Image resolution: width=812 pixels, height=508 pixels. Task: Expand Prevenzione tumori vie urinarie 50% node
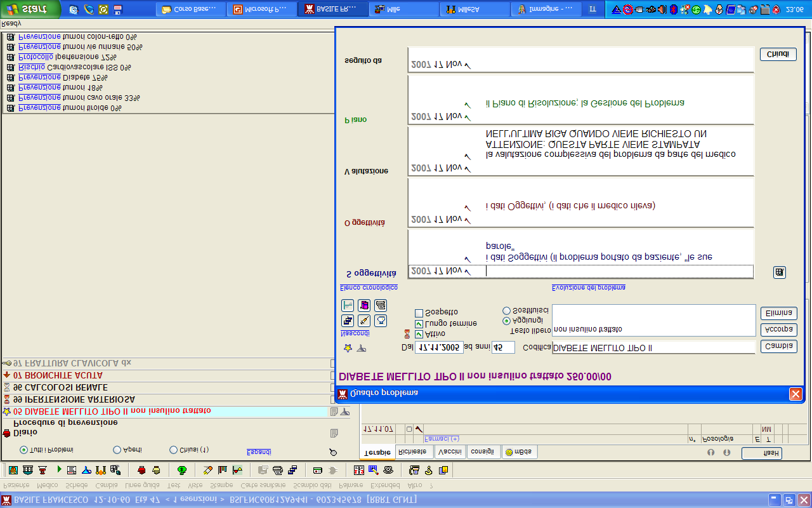coord(10,47)
